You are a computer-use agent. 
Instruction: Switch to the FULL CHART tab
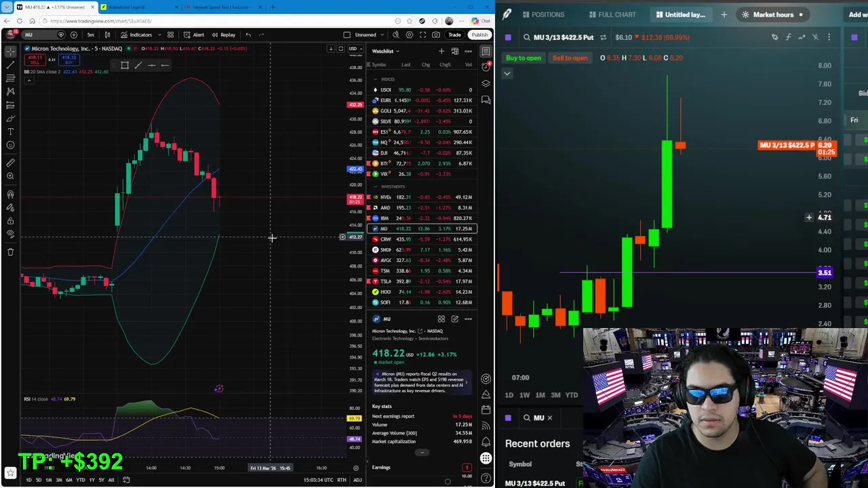[612, 14]
